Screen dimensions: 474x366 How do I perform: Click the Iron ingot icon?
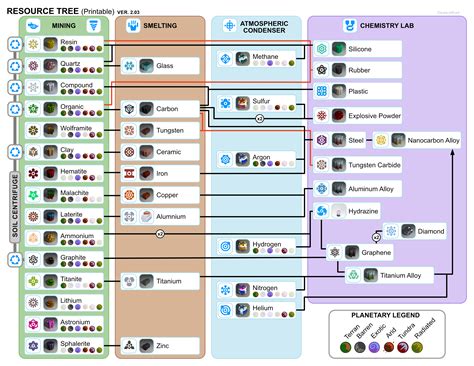pos(146,173)
